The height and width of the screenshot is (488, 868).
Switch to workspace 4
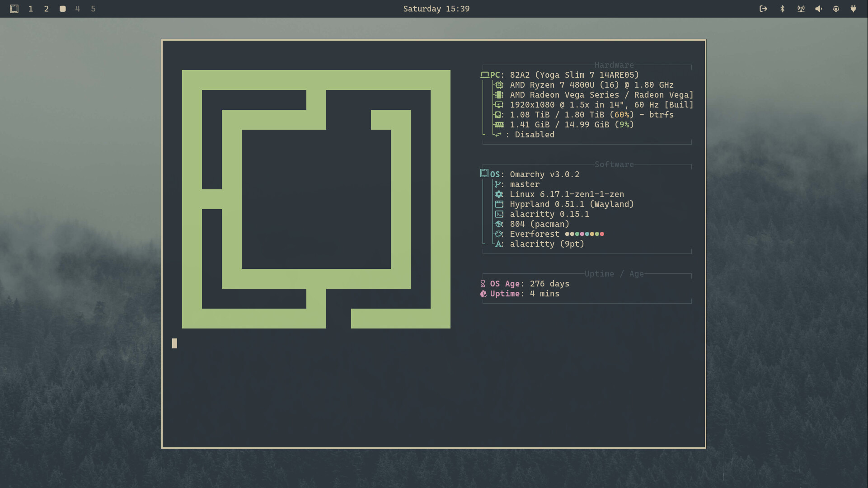(78, 9)
